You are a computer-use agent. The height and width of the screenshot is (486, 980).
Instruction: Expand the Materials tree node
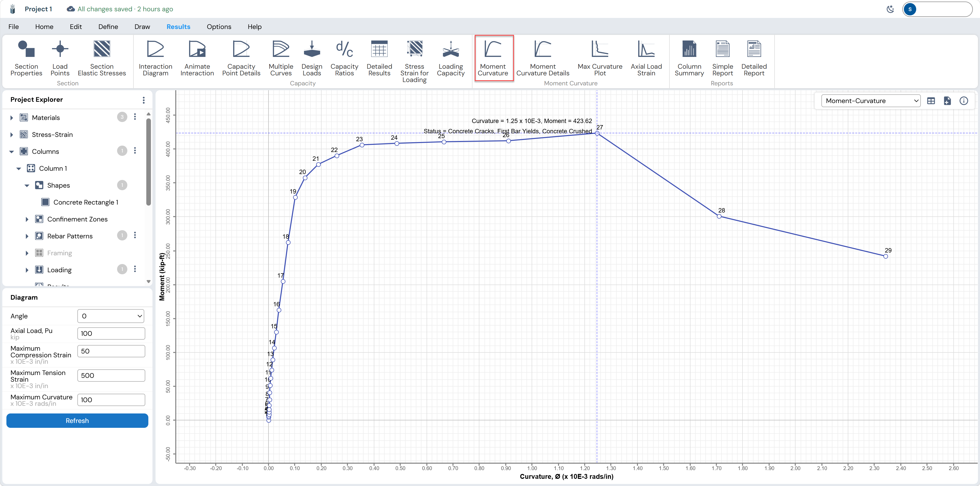pyautogui.click(x=12, y=118)
